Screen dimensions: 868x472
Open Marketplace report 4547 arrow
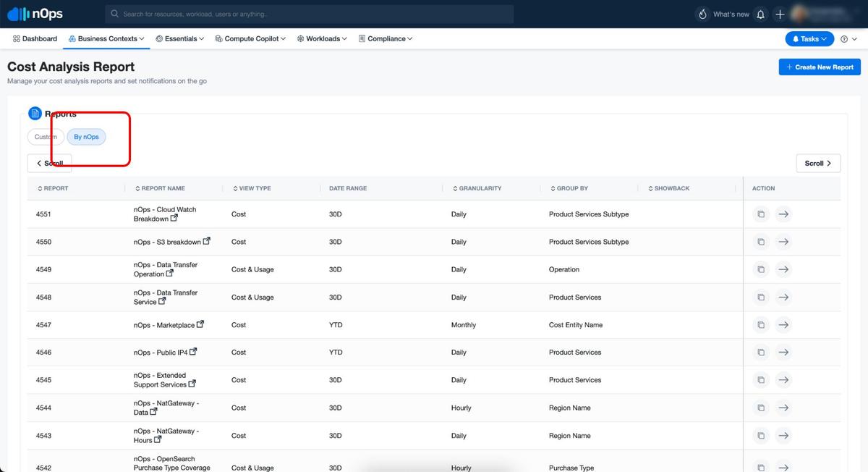(783, 325)
